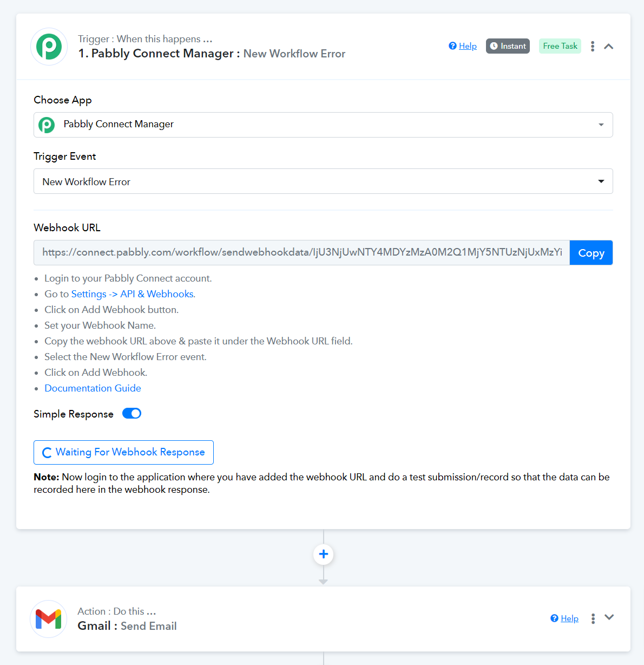Expand the Gmail Send Email step
644x665 pixels.
609,617
